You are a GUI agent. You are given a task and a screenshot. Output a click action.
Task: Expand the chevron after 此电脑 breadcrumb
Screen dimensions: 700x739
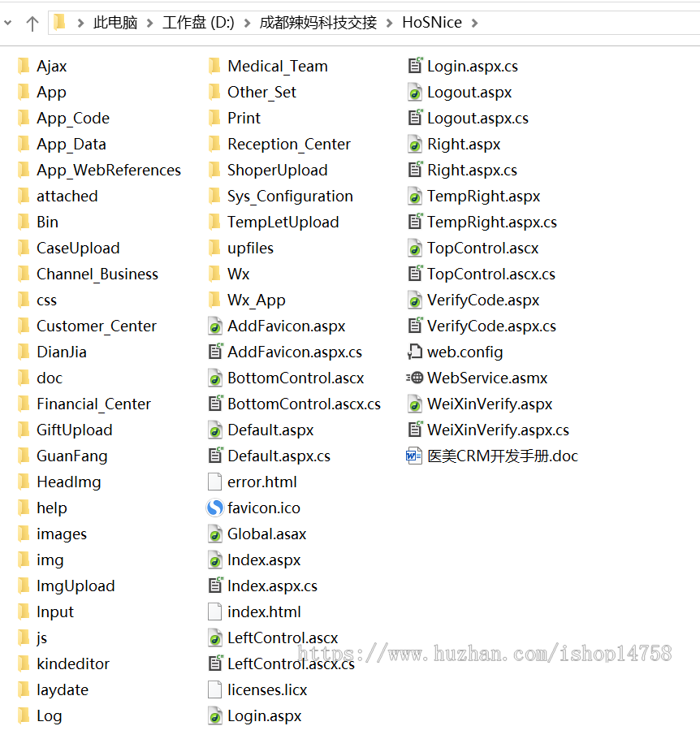click(150, 23)
